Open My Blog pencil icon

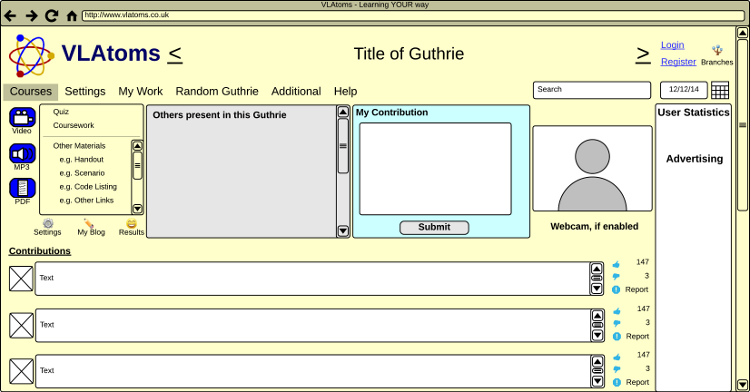tap(88, 223)
